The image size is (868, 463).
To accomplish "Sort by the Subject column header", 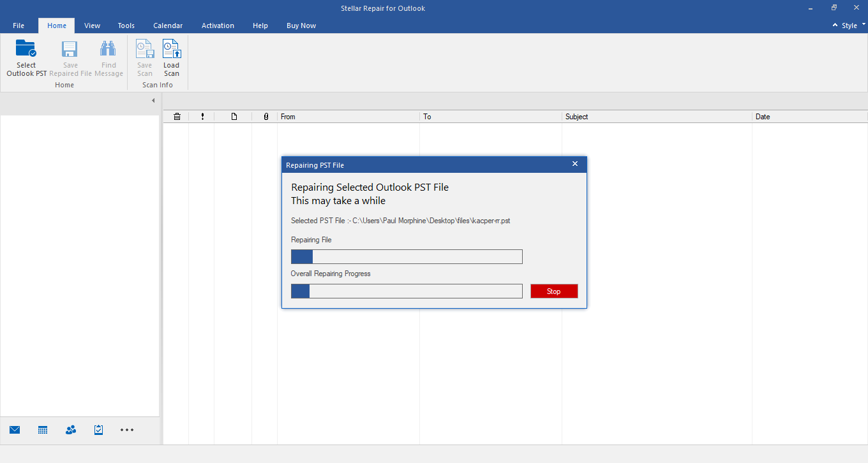I will point(656,117).
